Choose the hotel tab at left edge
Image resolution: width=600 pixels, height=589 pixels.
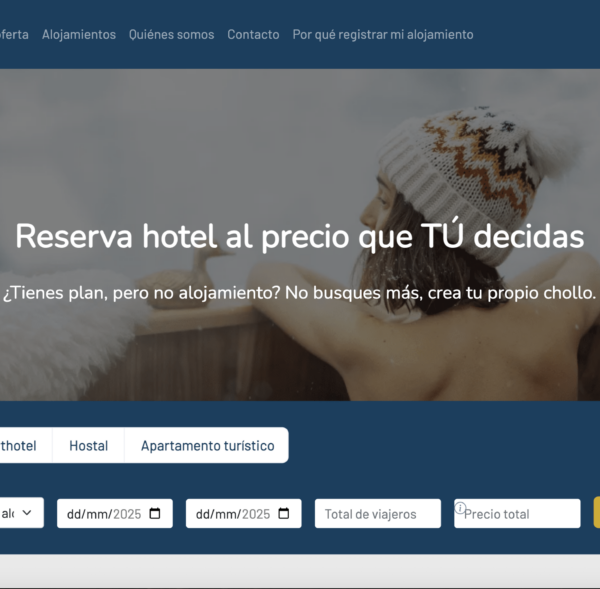[x=26, y=445]
